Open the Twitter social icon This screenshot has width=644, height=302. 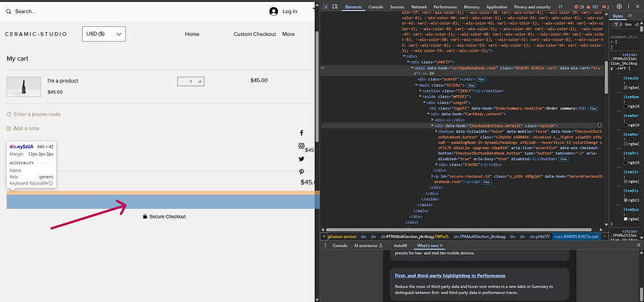coord(301,159)
